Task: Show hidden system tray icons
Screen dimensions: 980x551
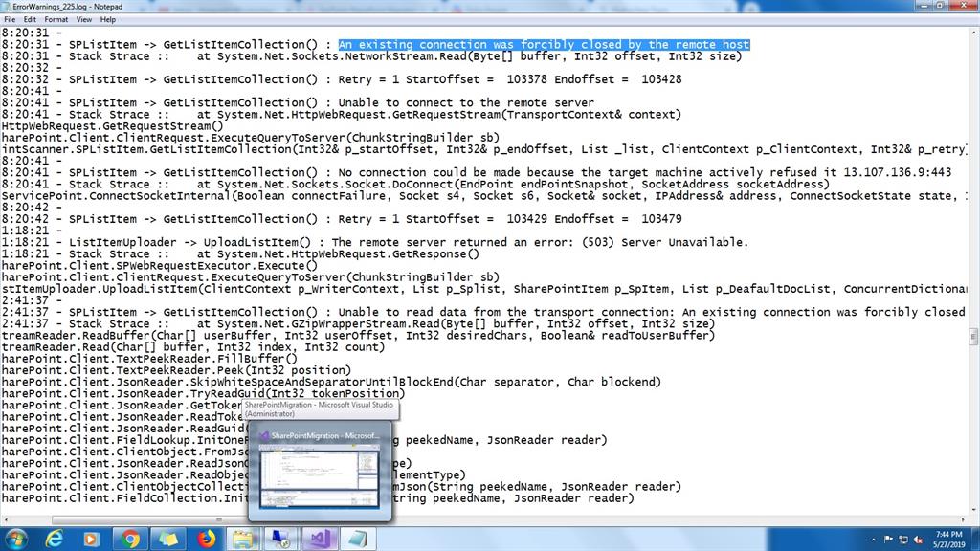Action: [x=873, y=540]
